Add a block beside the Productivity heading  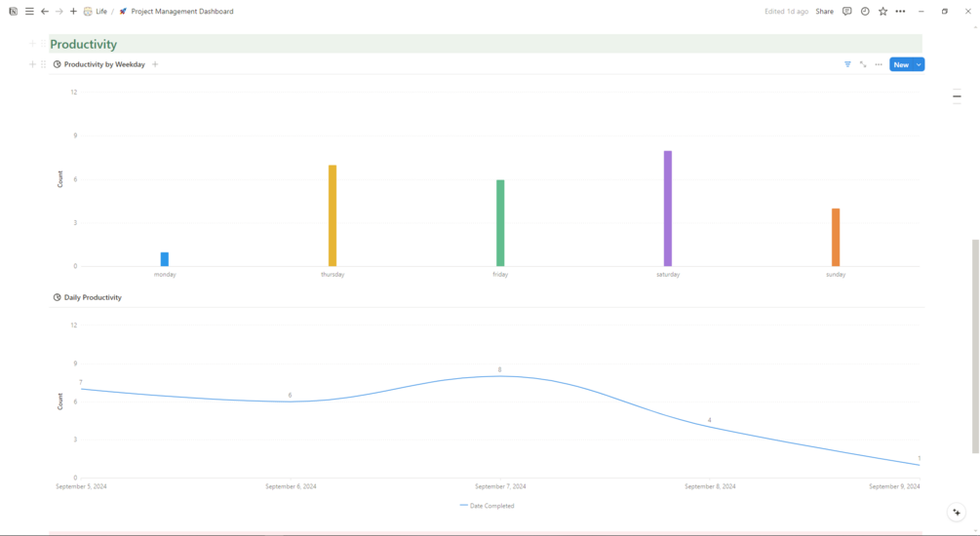[x=32, y=44]
